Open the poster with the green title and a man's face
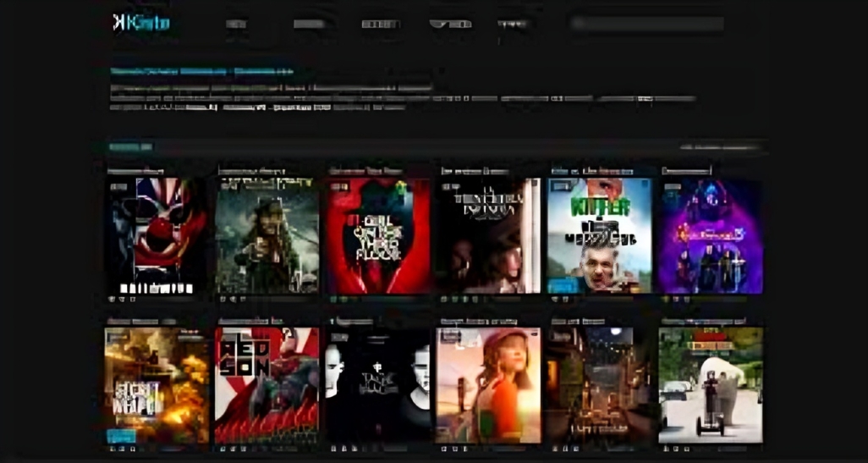 600,235
